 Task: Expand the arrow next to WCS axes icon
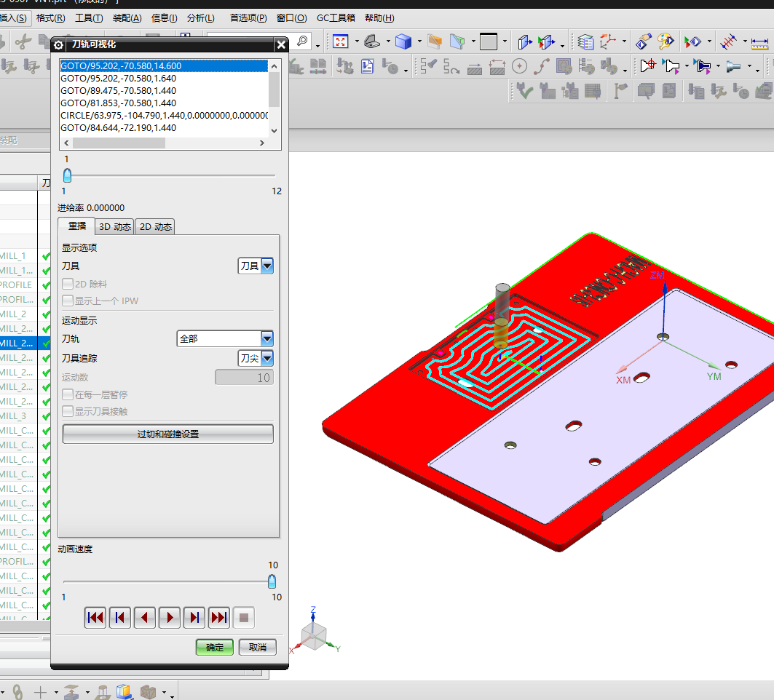(x=624, y=41)
